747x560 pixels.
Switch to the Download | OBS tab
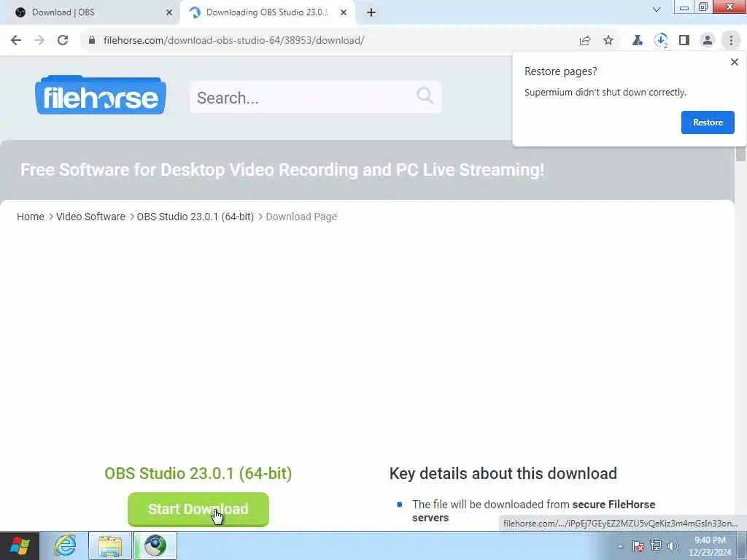(x=90, y=12)
